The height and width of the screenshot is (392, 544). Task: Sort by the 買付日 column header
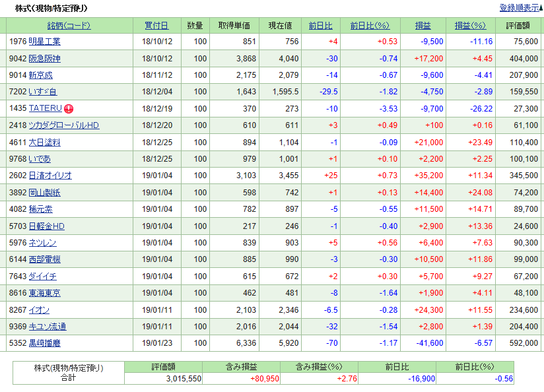pyautogui.click(x=156, y=26)
